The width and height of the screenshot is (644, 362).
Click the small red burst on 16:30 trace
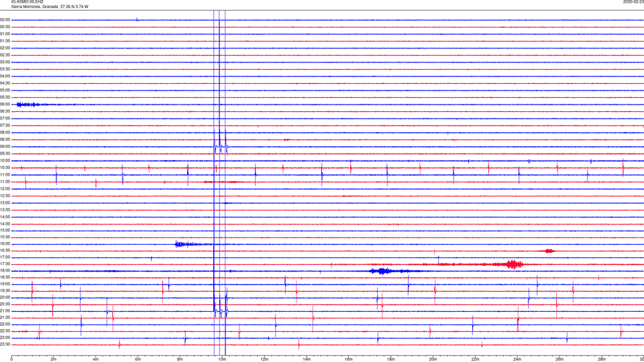(x=549, y=251)
